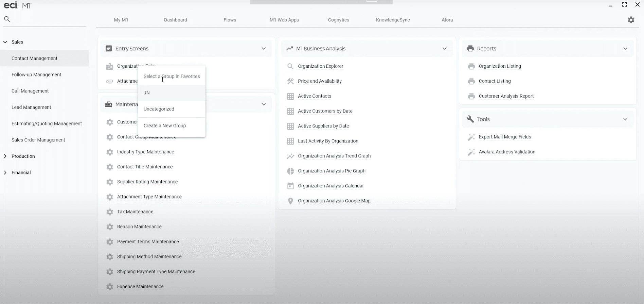Open the Flows tab
This screenshot has height=304, width=644.
point(230,20)
